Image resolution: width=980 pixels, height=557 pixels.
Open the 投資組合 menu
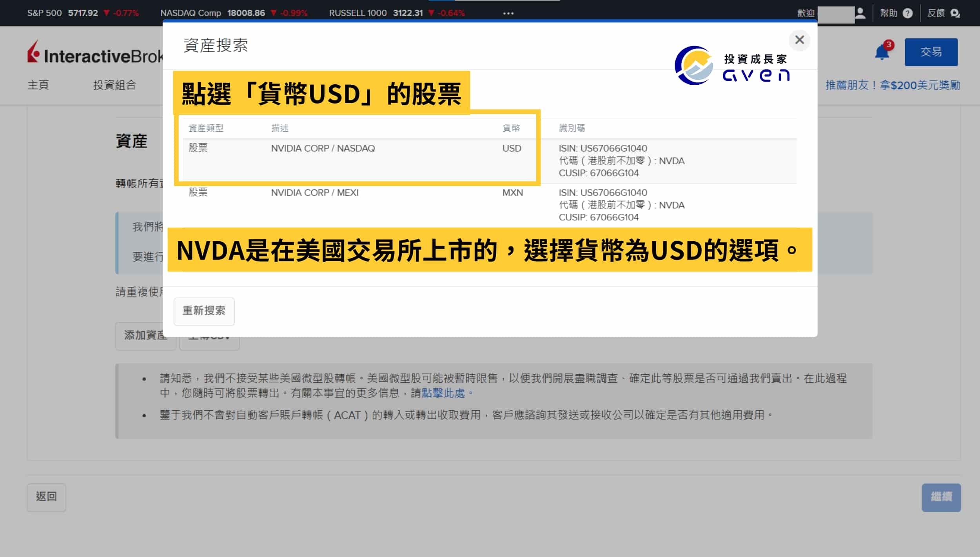coord(114,85)
